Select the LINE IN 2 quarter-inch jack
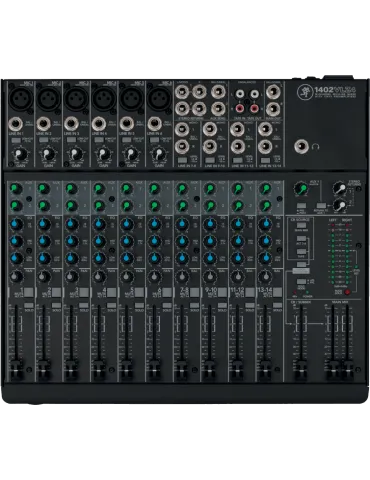Image resolution: width=370 pixels, height=480 pixels. point(44,124)
